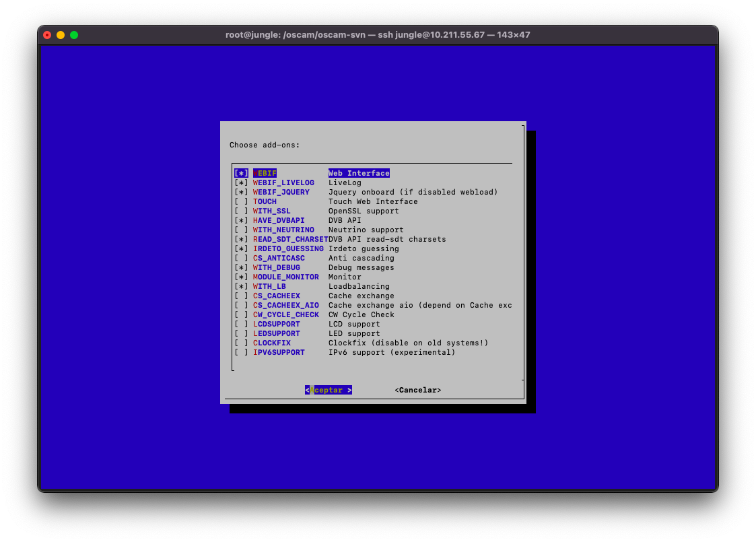Image resolution: width=756 pixels, height=542 pixels.
Task: Toggle the WEBIF checkbox
Action: click(241, 173)
